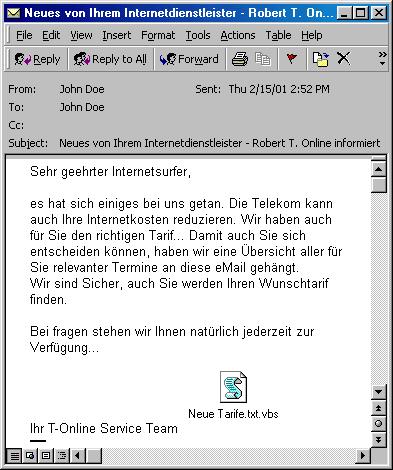Select browse object circle button on scrollbar
The image size is (393, 470).
[x=378, y=423]
